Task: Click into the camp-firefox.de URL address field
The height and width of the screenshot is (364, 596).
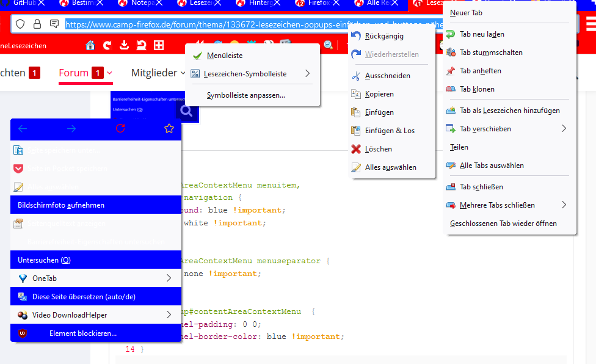Action: [253, 24]
